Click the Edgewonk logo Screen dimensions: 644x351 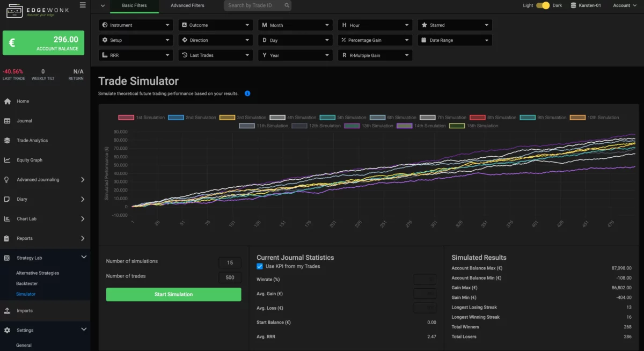point(35,10)
